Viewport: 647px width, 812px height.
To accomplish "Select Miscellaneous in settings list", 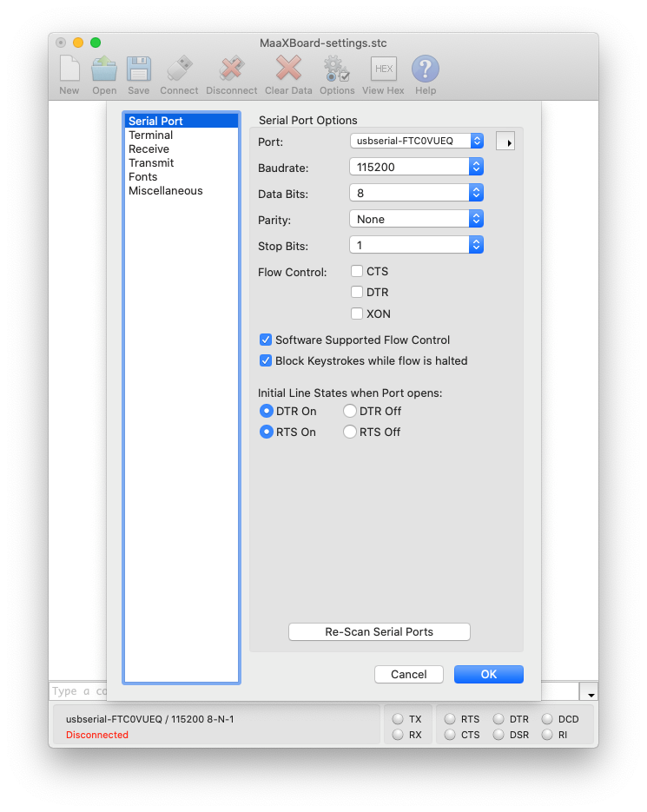I will click(182, 190).
